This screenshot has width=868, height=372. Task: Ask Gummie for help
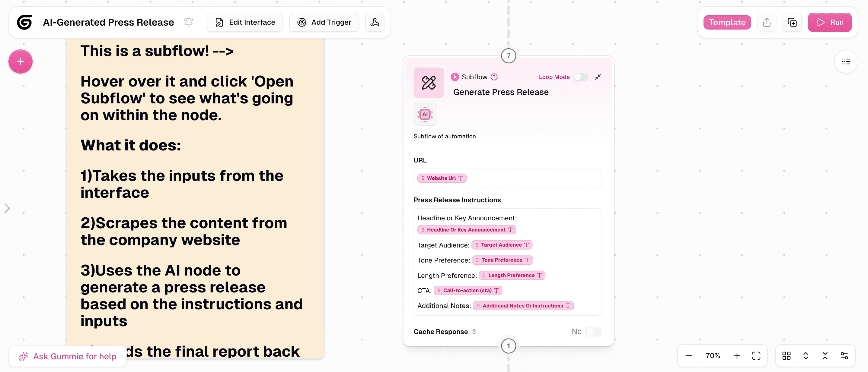[68, 356]
